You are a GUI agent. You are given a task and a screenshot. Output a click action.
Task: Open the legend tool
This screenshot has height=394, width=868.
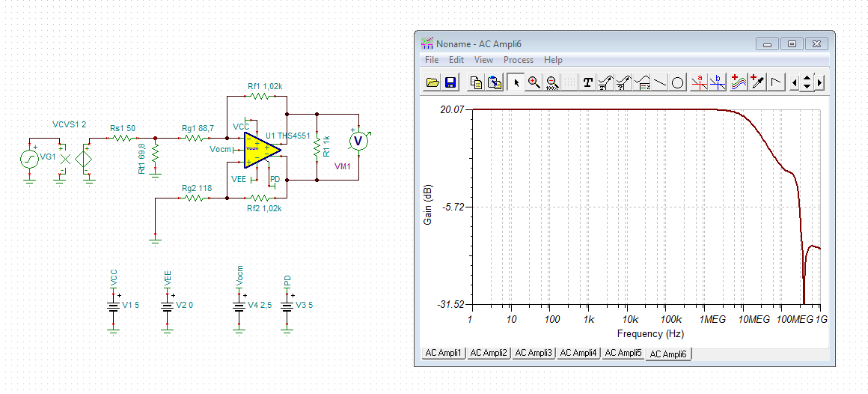tap(642, 82)
